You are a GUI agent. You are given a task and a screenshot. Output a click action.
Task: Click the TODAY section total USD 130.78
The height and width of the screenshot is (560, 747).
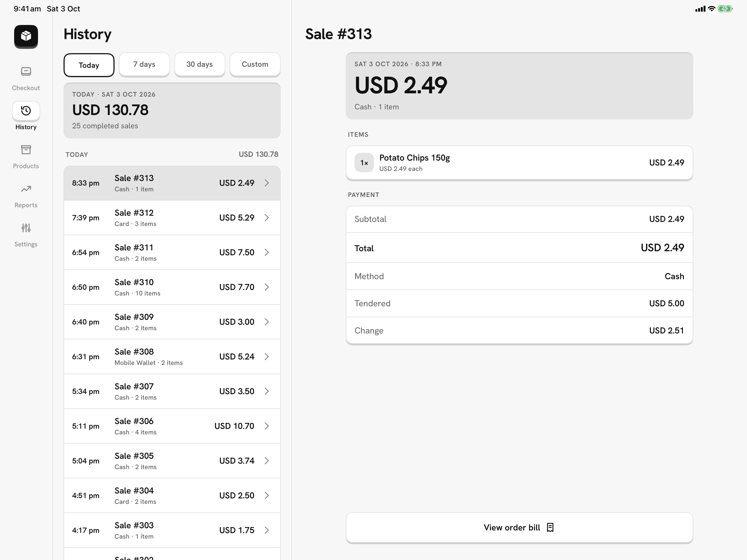[259, 154]
